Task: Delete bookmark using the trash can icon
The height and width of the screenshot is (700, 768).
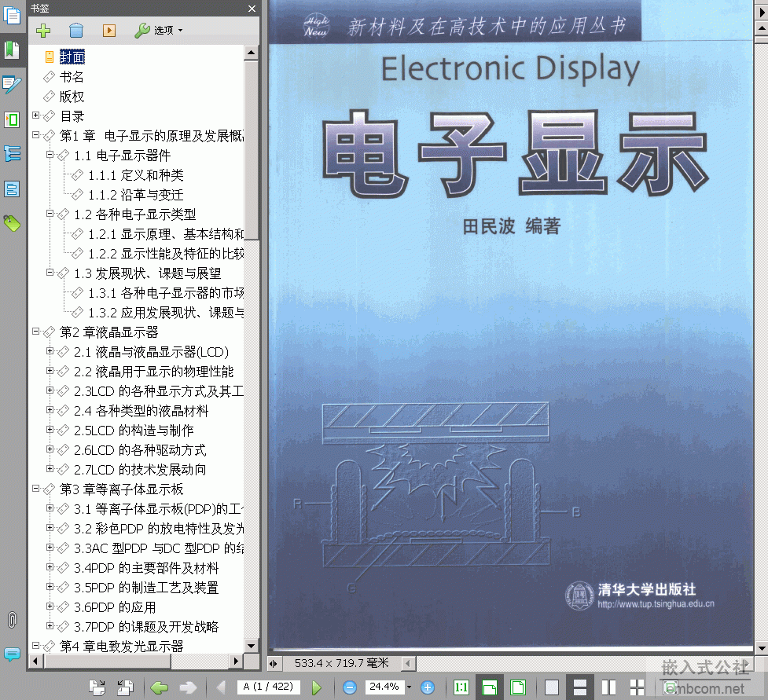Action: pos(75,31)
